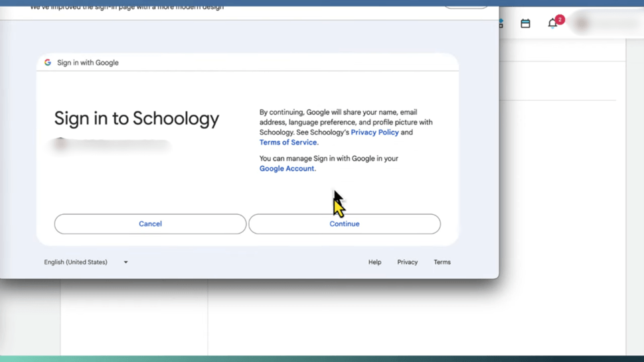Click "Sign in to Schoology" heading
The height and width of the screenshot is (362, 644).
(137, 119)
